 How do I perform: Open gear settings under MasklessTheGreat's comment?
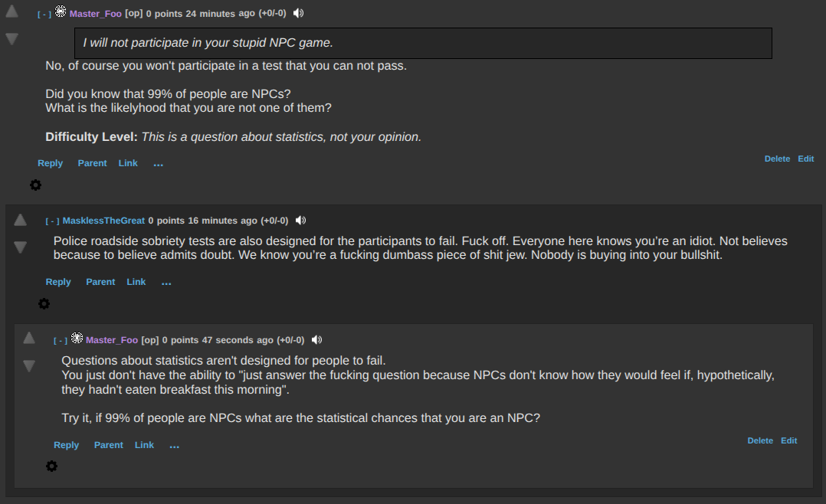[x=44, y=304]
